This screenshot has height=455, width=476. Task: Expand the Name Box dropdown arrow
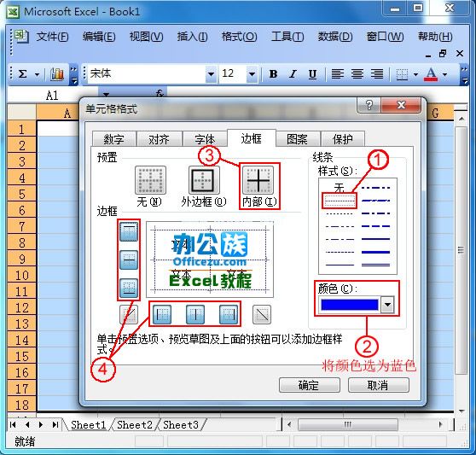point(106,95)
